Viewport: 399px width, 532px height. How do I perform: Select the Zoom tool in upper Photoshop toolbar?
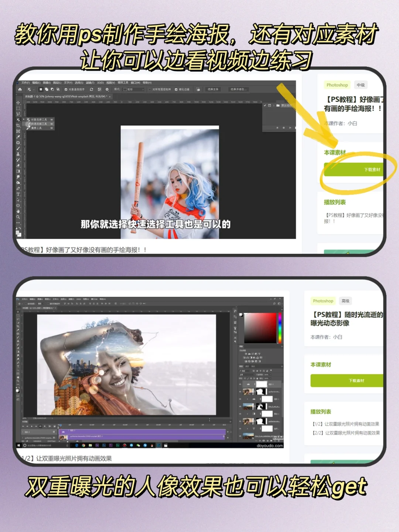pyautogui.click(x=18, y=217)
